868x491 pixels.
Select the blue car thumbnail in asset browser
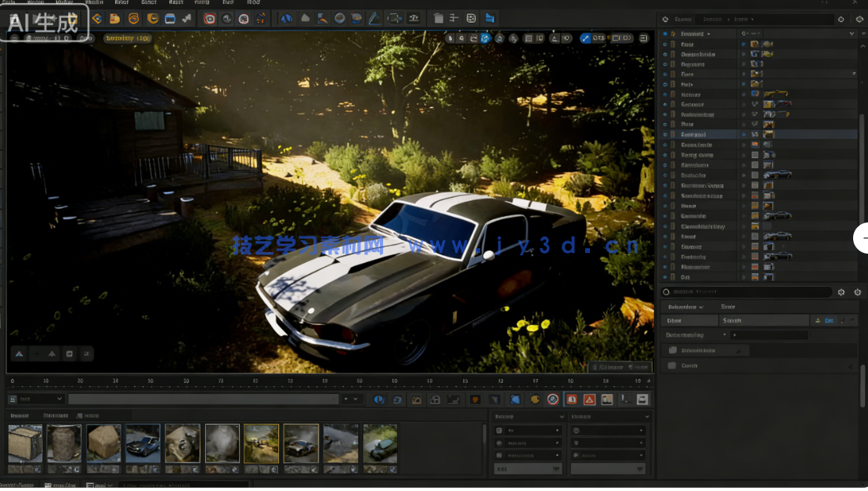(x=143, y=443)
